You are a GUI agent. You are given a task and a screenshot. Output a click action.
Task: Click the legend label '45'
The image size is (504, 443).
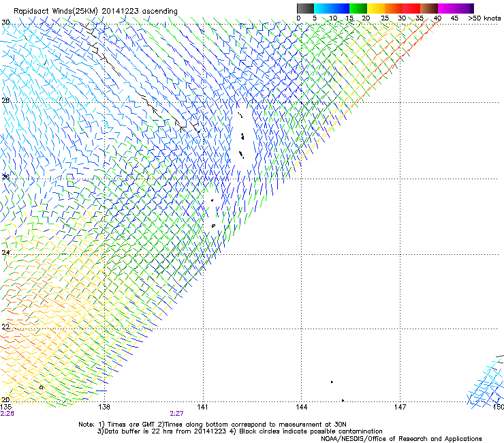pyautogui.click(x=454, y=18)
